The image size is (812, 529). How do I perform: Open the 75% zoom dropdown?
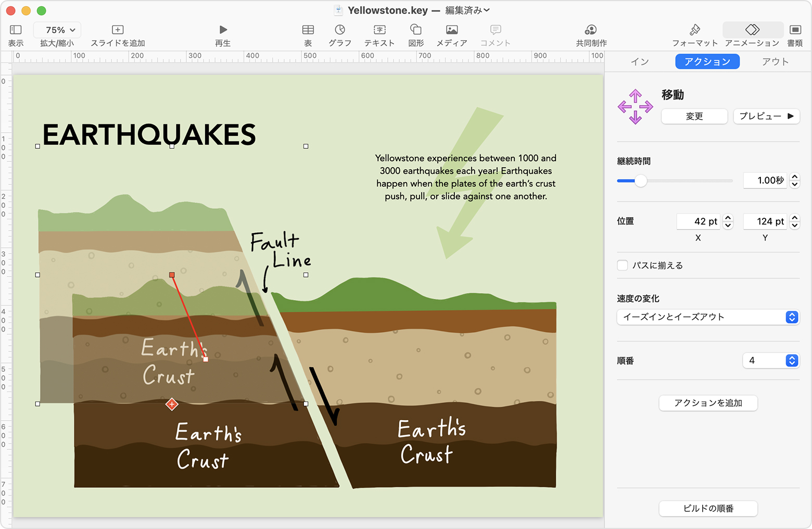[x=57, y=30]
